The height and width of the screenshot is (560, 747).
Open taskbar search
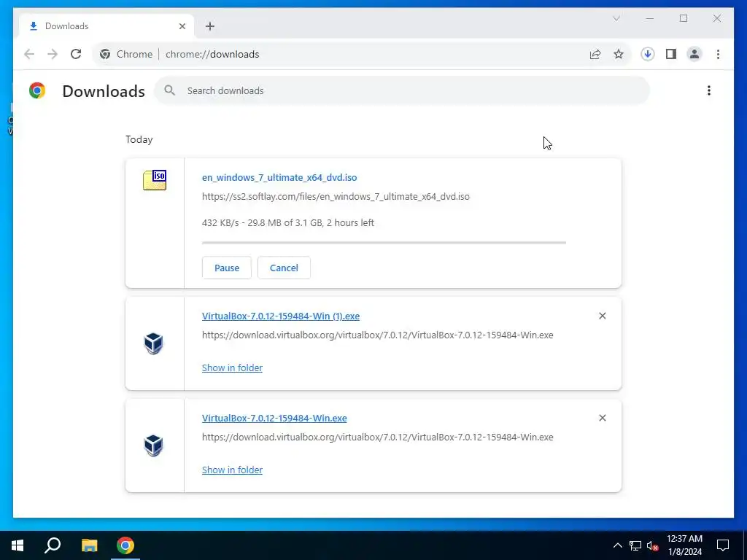click(53, 545)
